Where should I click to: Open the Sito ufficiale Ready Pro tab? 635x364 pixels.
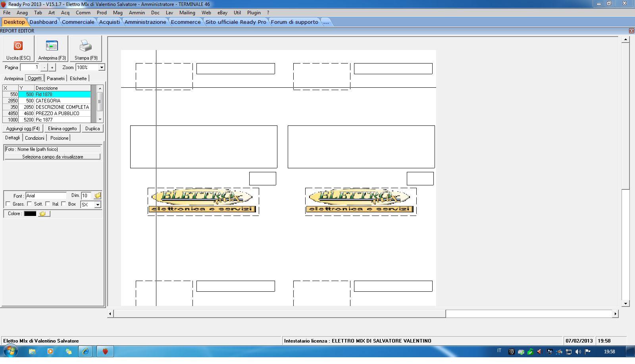point(236,22)
